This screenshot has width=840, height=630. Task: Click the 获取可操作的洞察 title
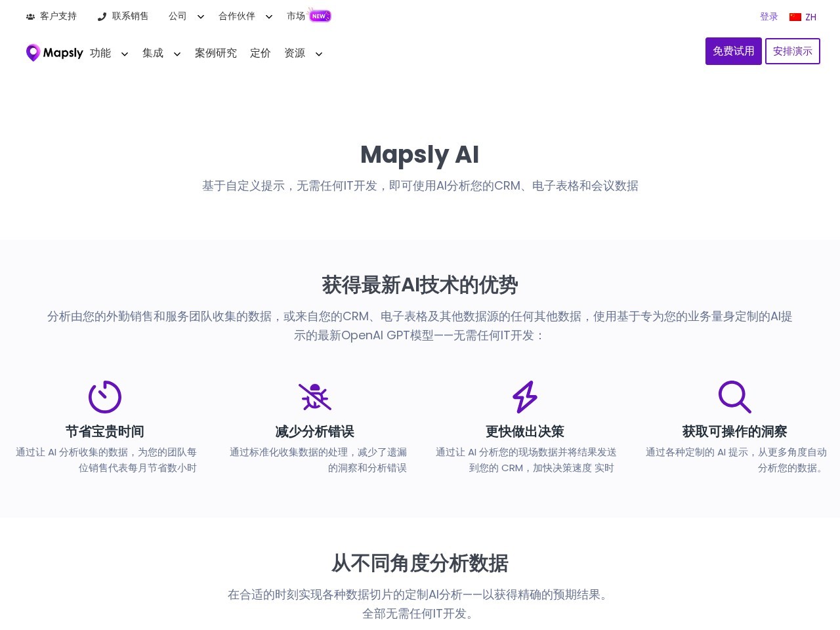point(735,432)
